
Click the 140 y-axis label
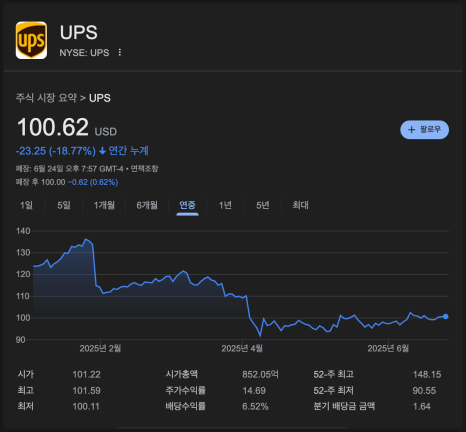[23, 231]
